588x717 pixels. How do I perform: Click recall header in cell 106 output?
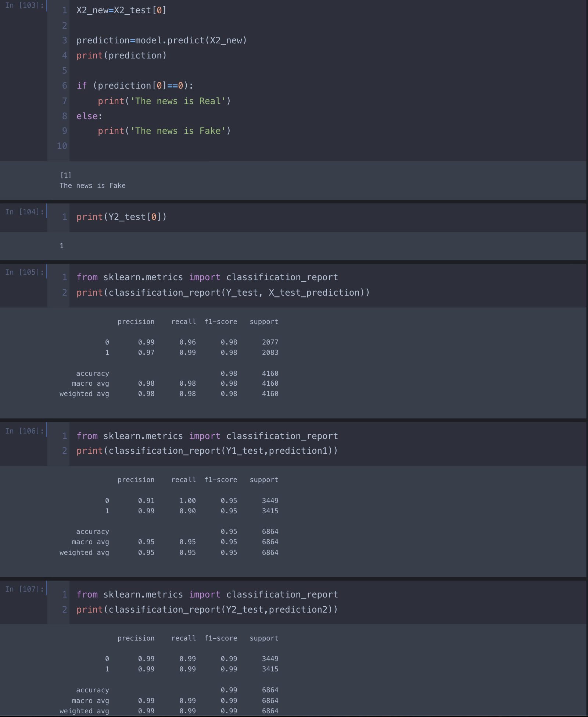tap(184, 480)
